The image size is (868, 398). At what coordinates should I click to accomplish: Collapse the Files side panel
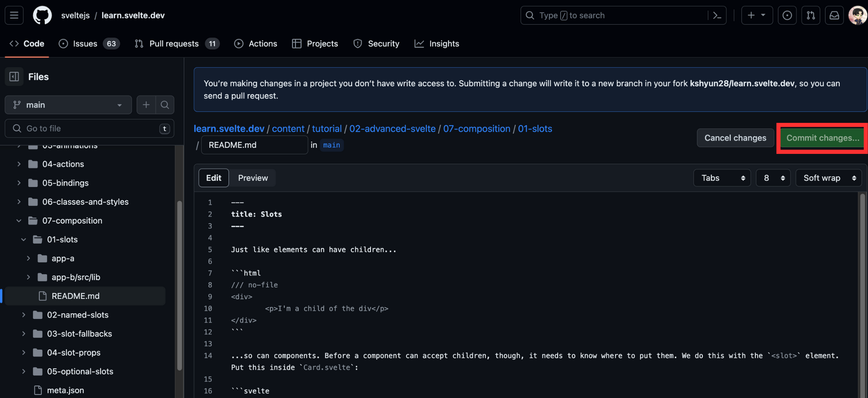[14, 76]
